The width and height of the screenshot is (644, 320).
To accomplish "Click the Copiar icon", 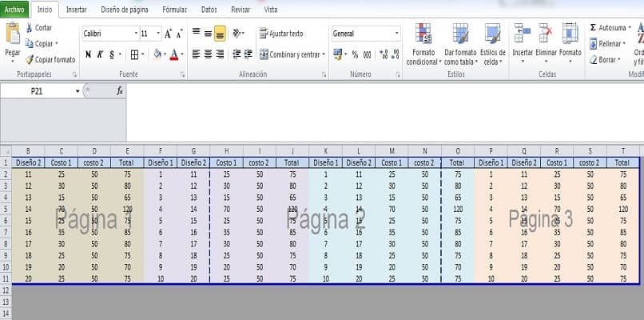I will [x=29, y=43].
